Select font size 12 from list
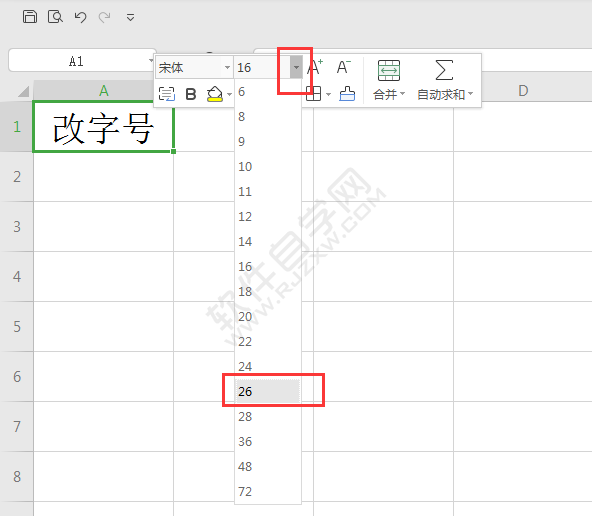The width and height of the screenshot is (592, 516). pos(268,217)
